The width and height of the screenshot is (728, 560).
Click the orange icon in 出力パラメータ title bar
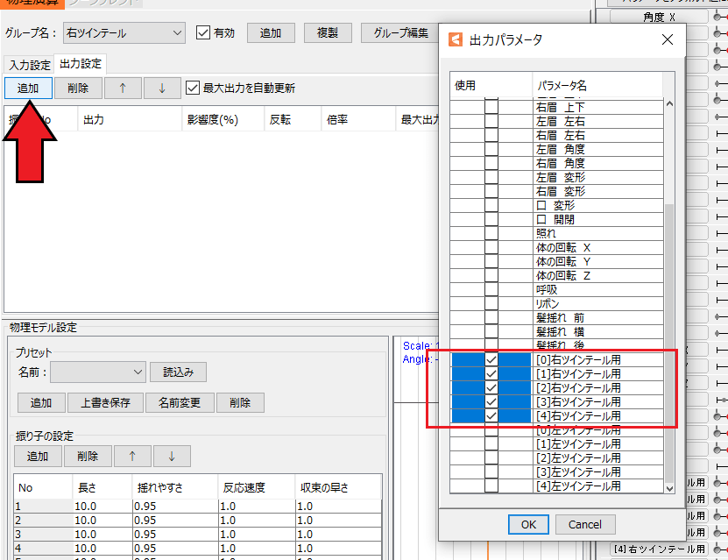(456, 39)
